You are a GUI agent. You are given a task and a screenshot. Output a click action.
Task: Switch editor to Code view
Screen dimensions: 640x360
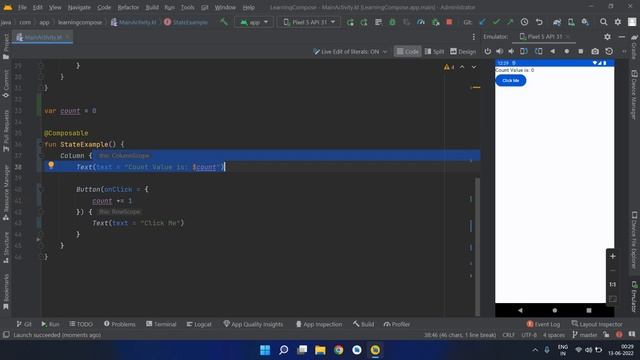coord(407,51)
